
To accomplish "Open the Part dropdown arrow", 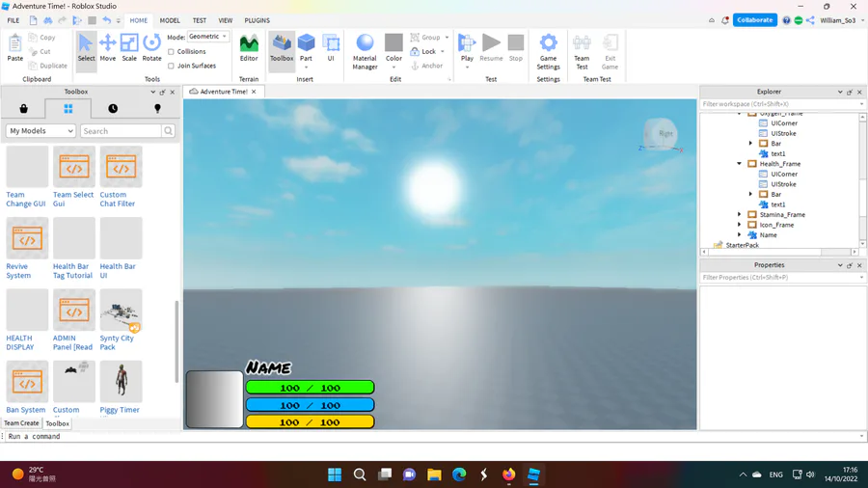I will (306, 68).
